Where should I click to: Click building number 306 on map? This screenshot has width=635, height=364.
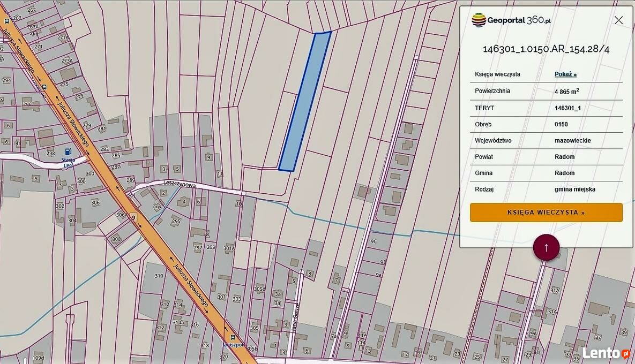95,203
